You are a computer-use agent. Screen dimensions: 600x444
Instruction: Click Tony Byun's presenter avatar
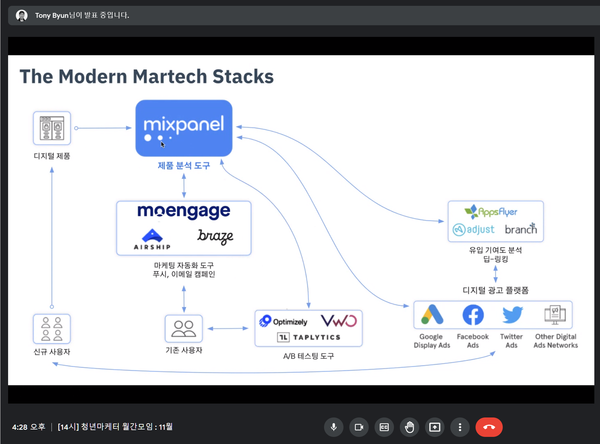tap(22, 16)
